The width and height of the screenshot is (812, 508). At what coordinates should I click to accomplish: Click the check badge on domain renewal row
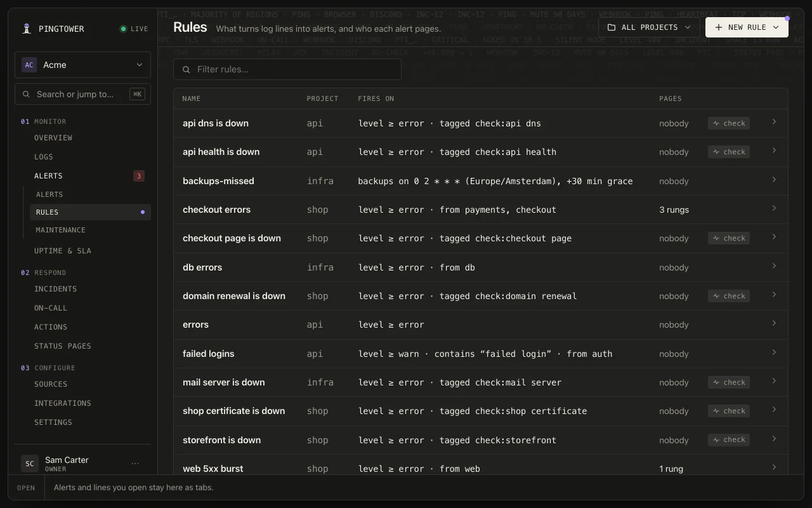pos(729,296)
